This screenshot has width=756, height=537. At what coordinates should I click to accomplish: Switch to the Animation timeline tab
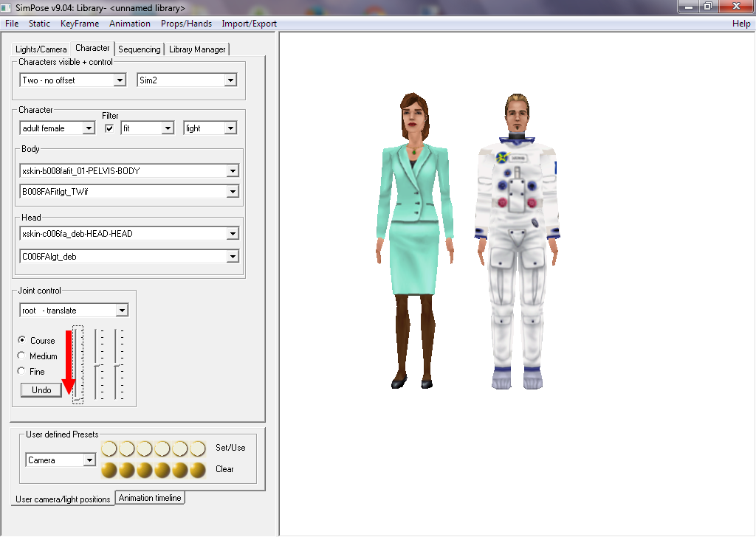(x=150, y=498)
